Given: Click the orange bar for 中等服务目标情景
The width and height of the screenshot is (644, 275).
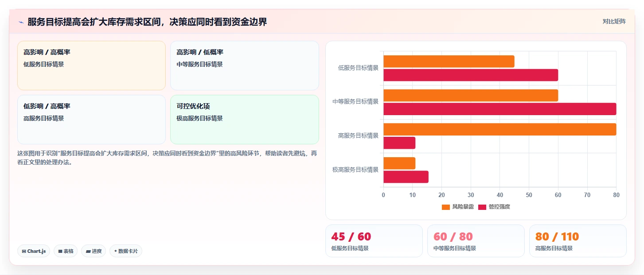Looking at the screenshot, I should [x=471, y=95].
